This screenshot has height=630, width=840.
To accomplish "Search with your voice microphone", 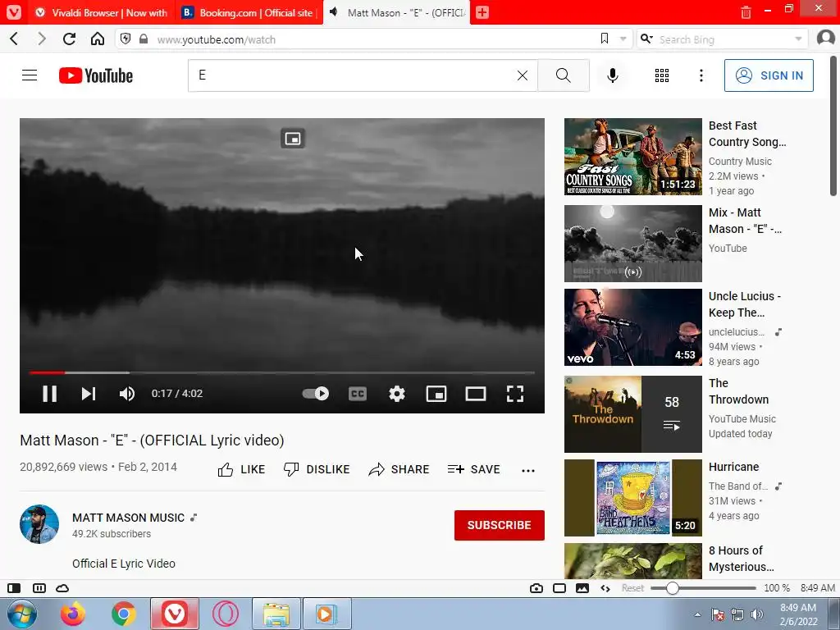I will 613,75.
